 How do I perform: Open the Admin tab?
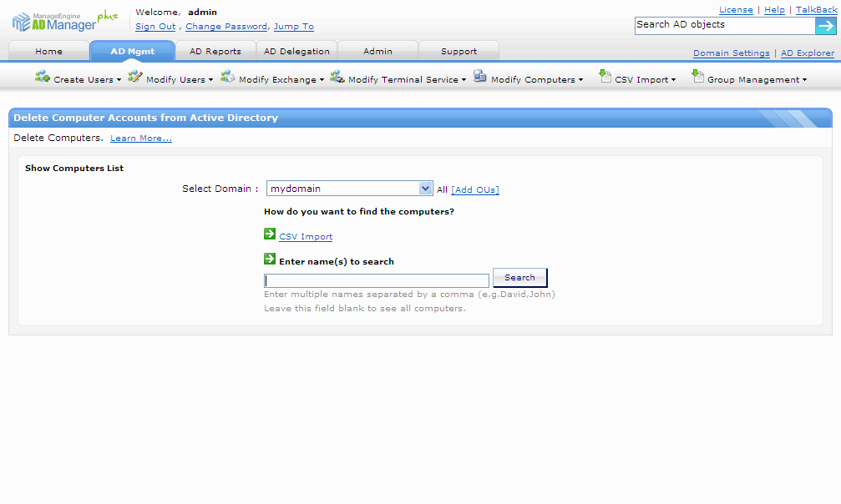point(377,52)
